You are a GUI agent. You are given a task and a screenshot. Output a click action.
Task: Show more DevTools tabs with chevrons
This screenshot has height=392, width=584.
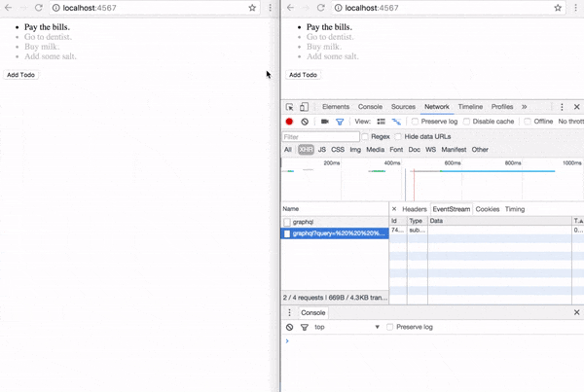point(524,107)
